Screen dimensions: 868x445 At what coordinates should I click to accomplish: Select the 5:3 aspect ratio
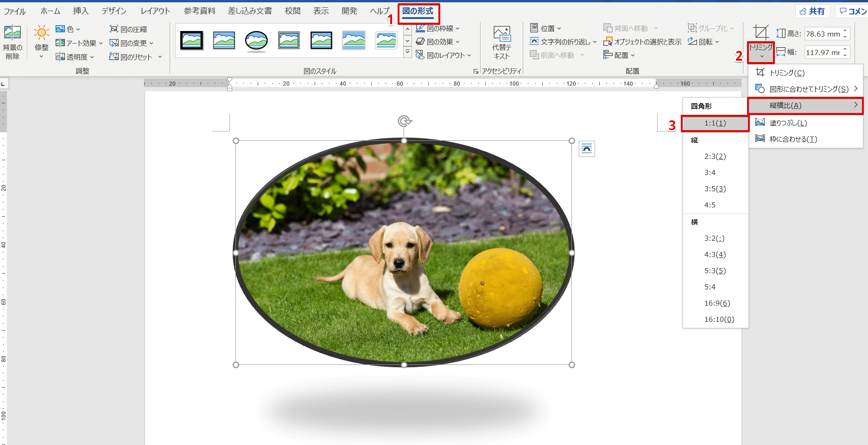716,271
